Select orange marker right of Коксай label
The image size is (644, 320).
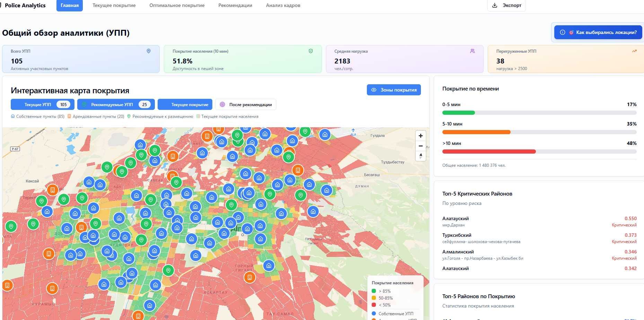click(x=52, y=190)
